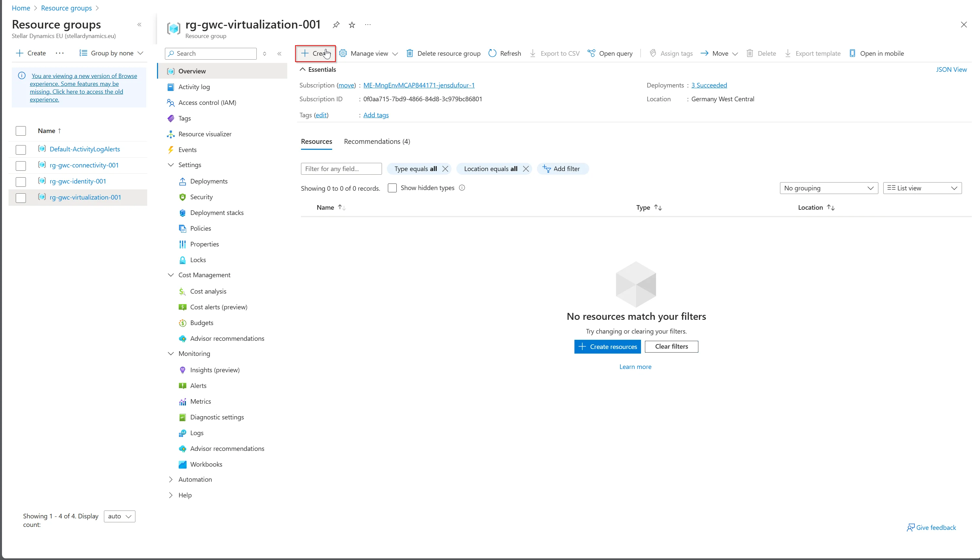Expand the Automation menu section
This screenshot has height=560, width=980.
coord(171,479)
